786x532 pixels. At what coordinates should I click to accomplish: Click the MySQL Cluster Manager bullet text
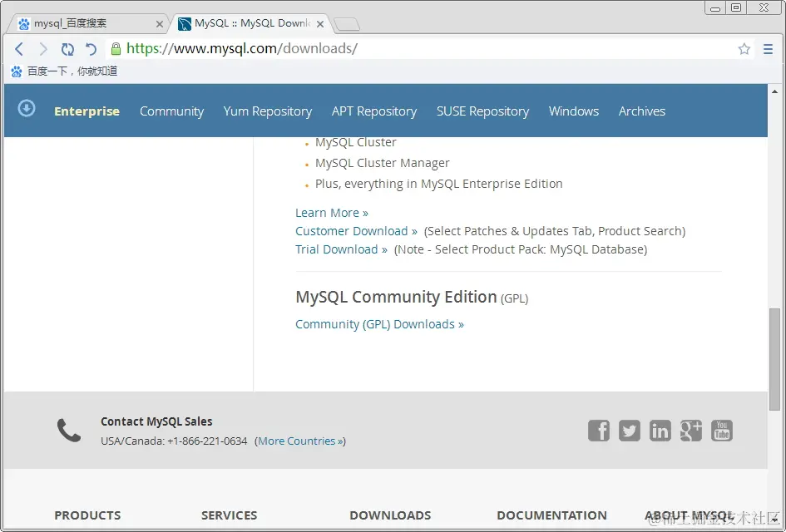point(382,163)
